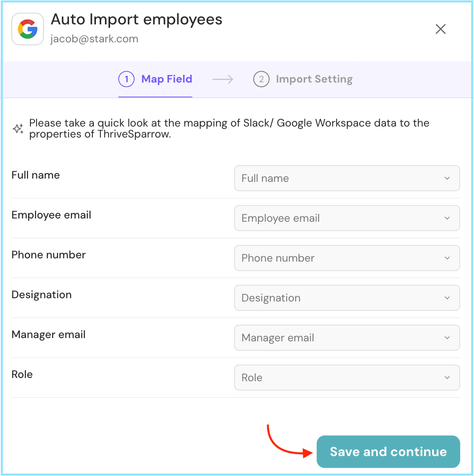Click the Auto Import employees title
This screenshot has width=474, height=476.
pos(137,20)
